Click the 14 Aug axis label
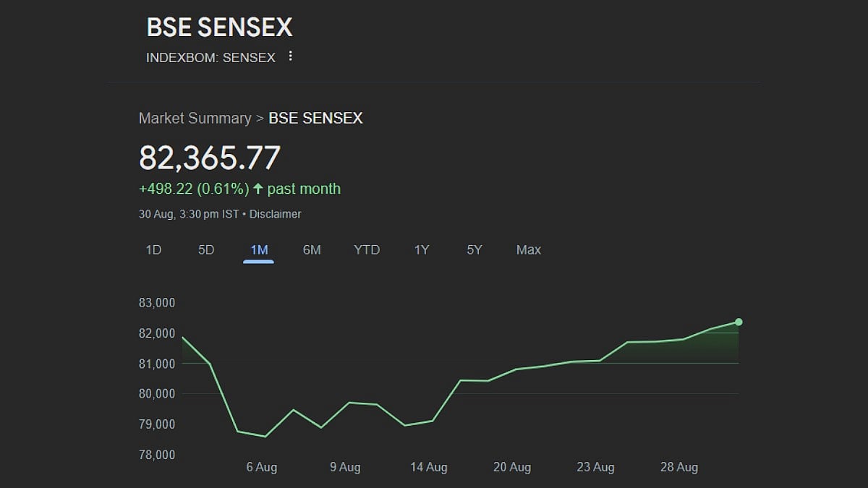868x488 pixels. (x=428, y=468)
